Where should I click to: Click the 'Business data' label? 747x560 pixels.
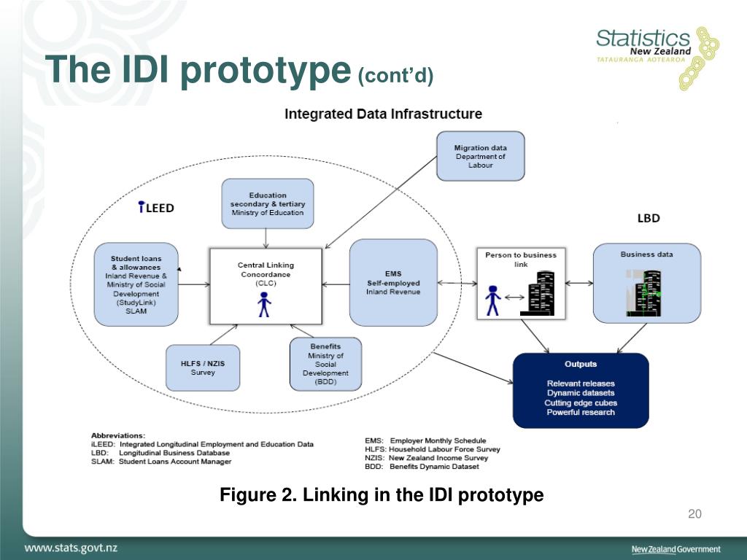pyautogui.click(x=646, y=254)
